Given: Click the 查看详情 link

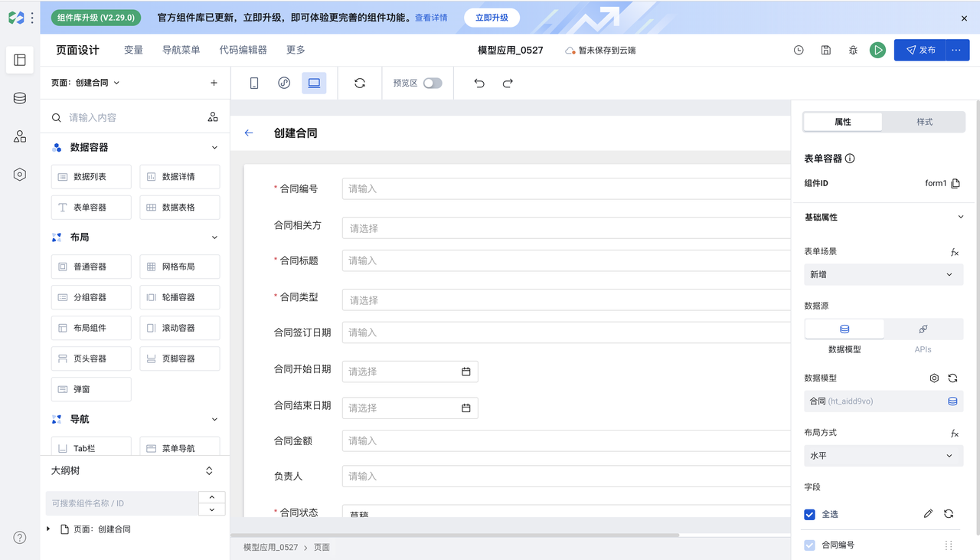Looking at the screenshot, I should tap(431, 18).
